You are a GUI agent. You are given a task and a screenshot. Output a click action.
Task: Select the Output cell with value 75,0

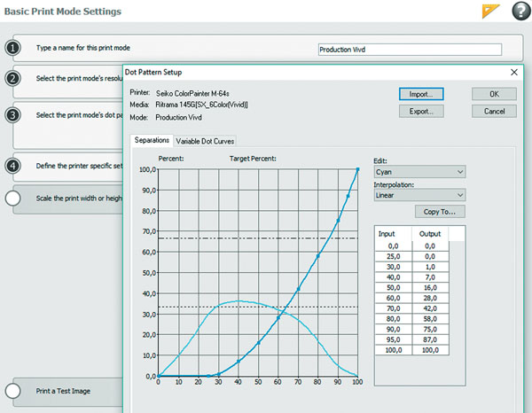coord(431,329)
